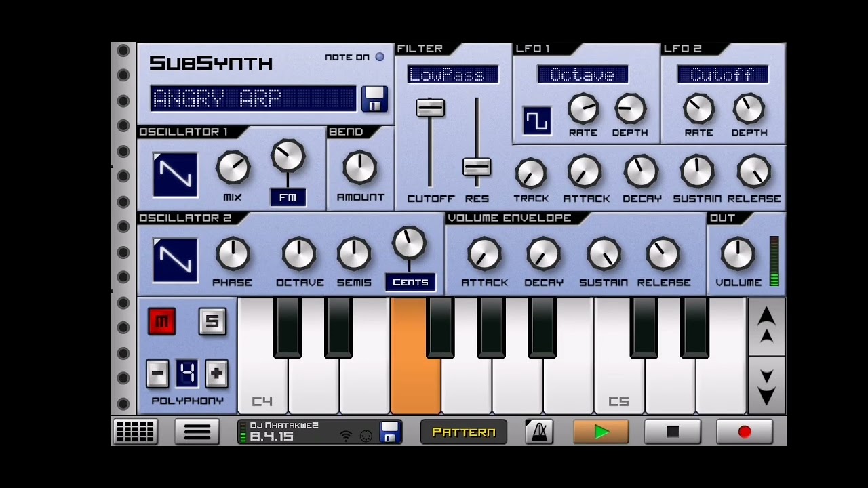Click the filter envelope Release knob

click(754, 171)
